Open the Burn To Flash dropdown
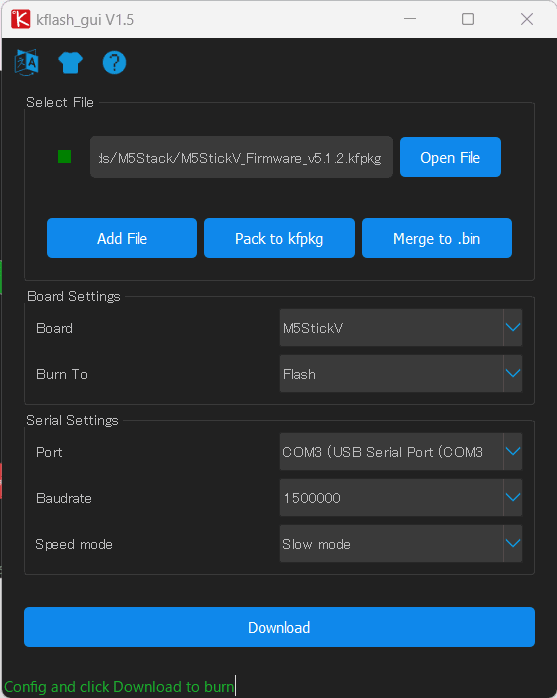The width and height of the screenshot is (557, 698). (x=401, y=374)
